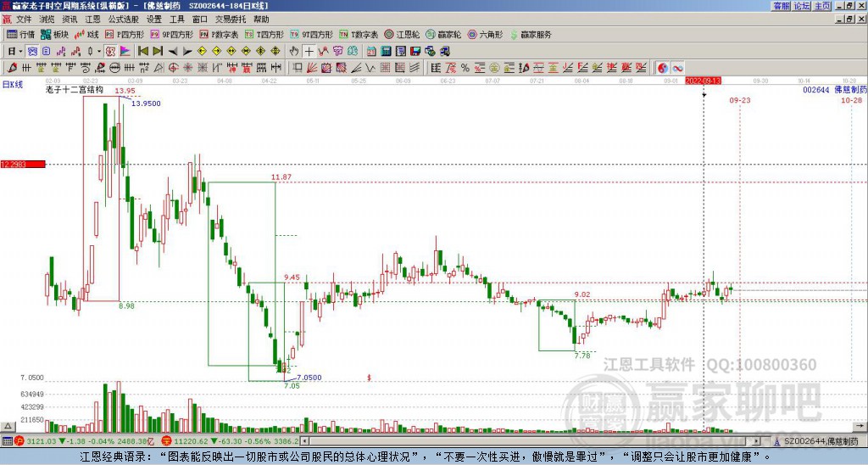Click the 2022-09-13 date marker
This screenshot has height=465, width=868.
pyautogui.click(x=703, y=81)
